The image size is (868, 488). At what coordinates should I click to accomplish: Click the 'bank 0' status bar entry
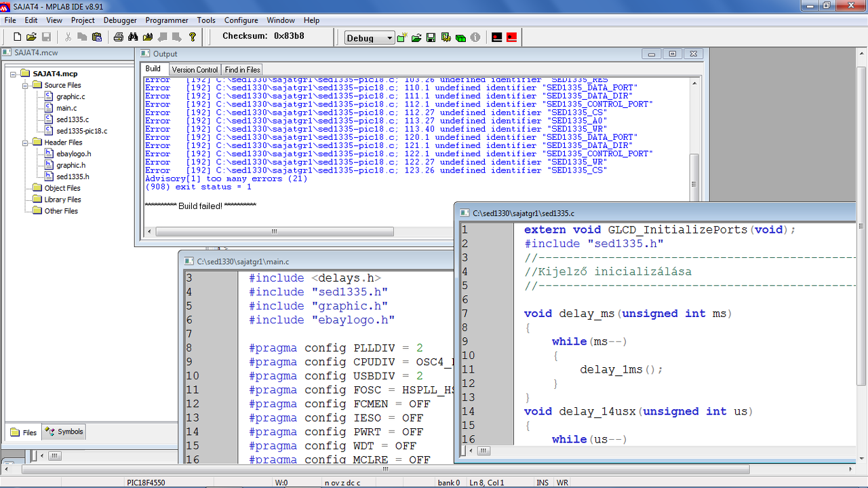pyautogui.click(x=448, y=483)
